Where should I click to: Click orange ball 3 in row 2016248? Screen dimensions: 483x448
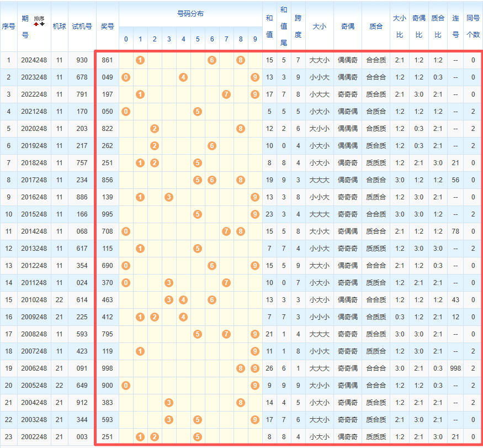point(169,197)
